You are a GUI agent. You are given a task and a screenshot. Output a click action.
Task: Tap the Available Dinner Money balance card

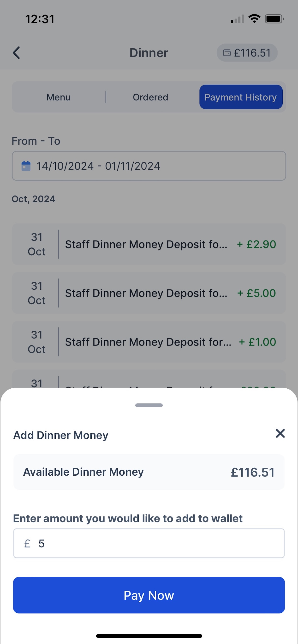coord(149,472)
